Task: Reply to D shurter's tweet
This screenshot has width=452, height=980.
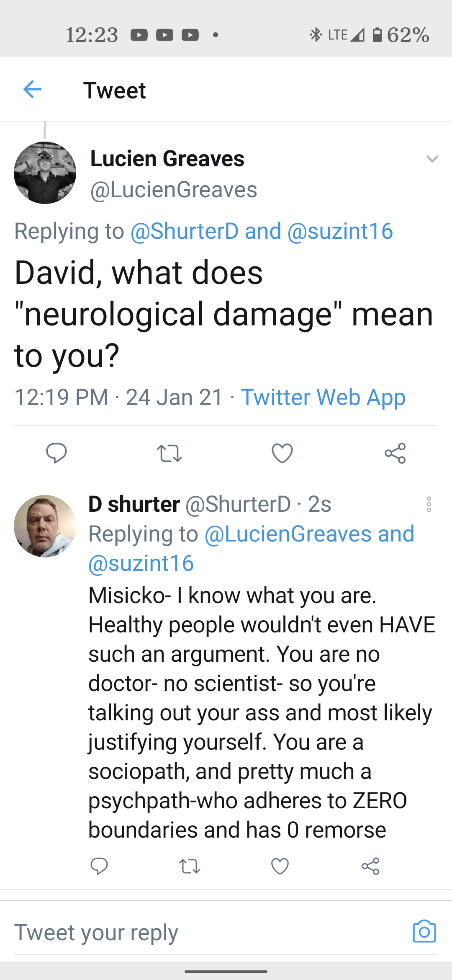Action: [99, 866]
